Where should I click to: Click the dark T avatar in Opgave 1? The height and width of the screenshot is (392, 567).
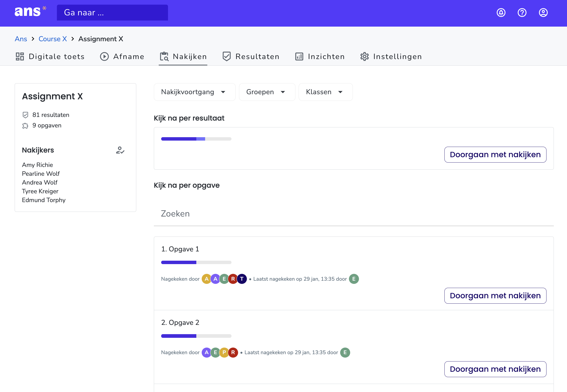(x=242, y=279)
